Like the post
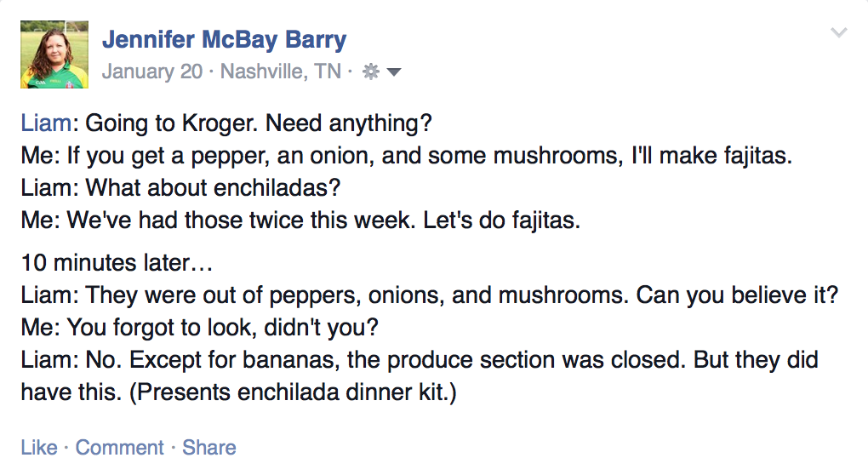Viewport: 868px width, 475px height. point(39,448)
